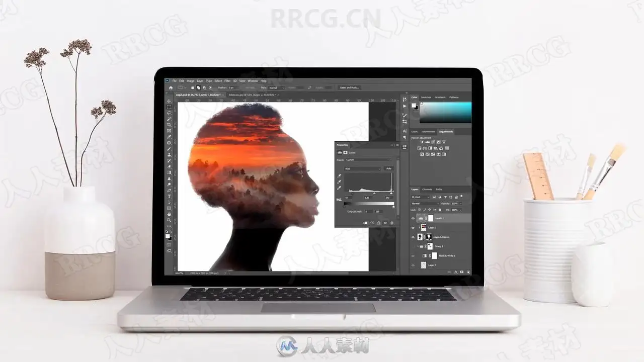Open the layer blend mode Normal dropdown
Image resolution: width=644 pixels, height=362 pixels.
click(425, 204)
